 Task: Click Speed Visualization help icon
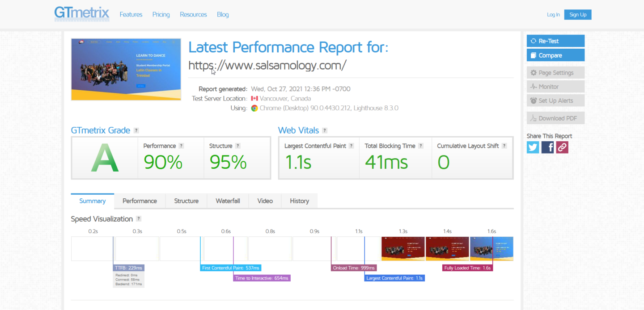[x=139, y=219]
